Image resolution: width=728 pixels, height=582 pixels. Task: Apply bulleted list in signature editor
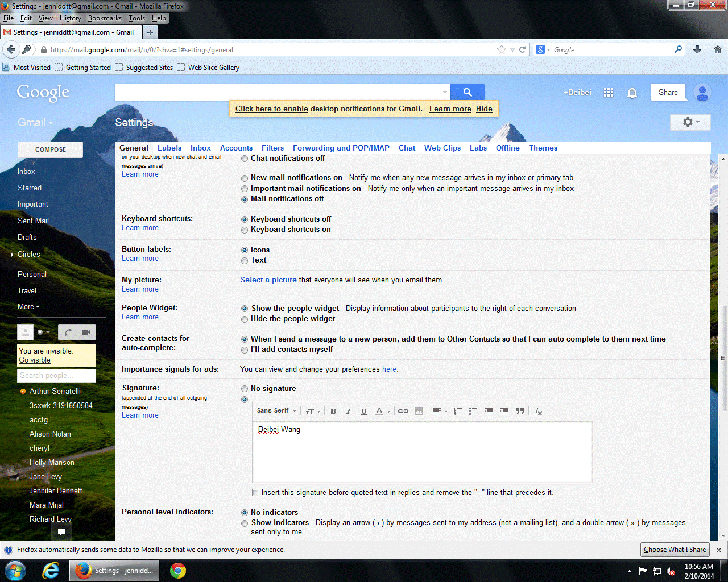473,411
